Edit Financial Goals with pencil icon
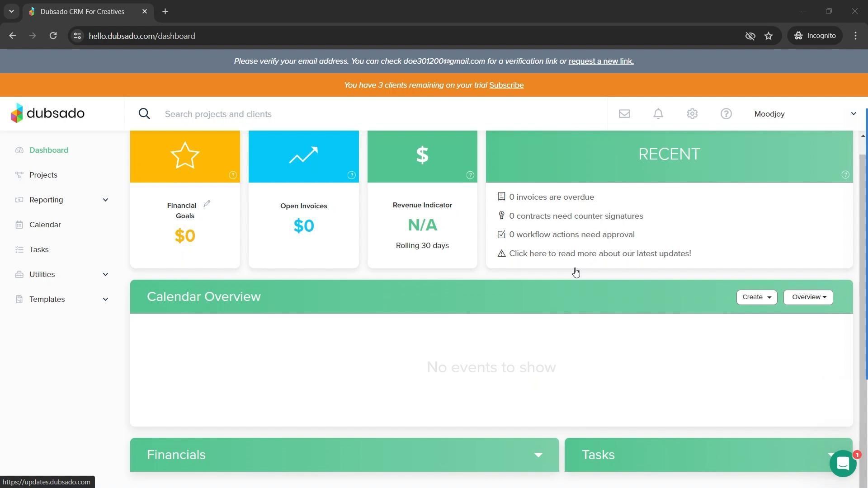The image size is (868, 488). coord(207,204)
